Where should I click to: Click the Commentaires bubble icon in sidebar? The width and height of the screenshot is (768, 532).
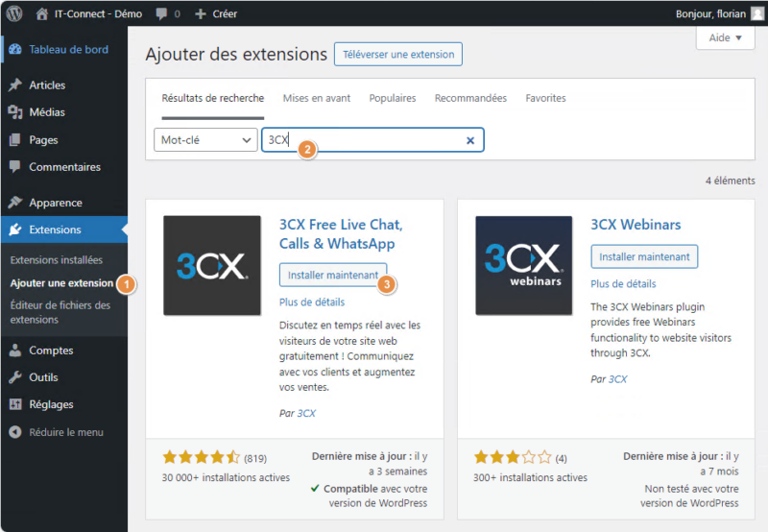(15, 166)
